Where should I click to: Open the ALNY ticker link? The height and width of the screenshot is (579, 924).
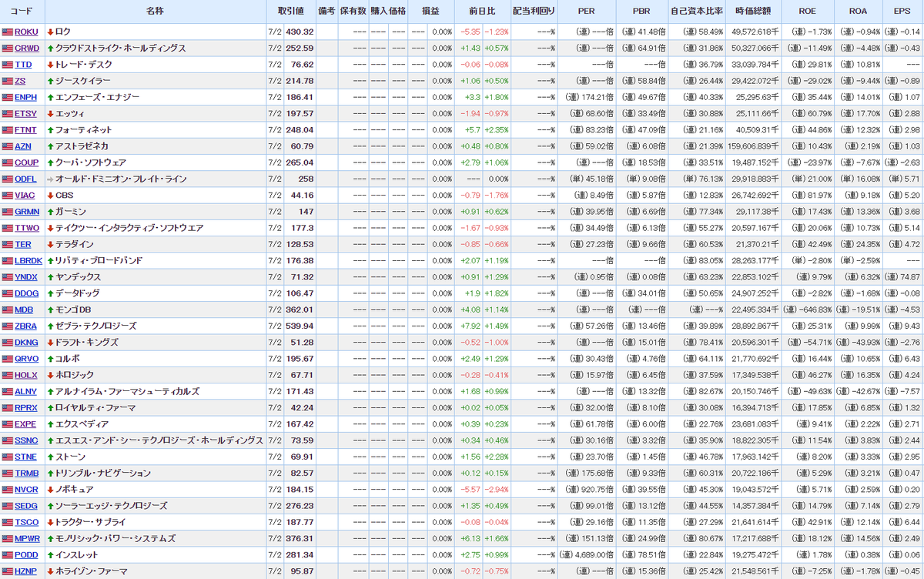tap(25, 391)
